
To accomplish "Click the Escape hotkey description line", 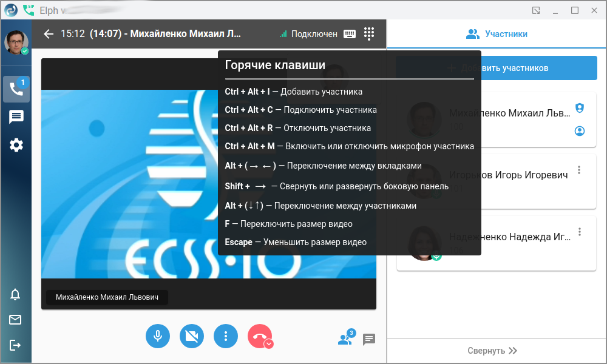I will pos(296,242).
